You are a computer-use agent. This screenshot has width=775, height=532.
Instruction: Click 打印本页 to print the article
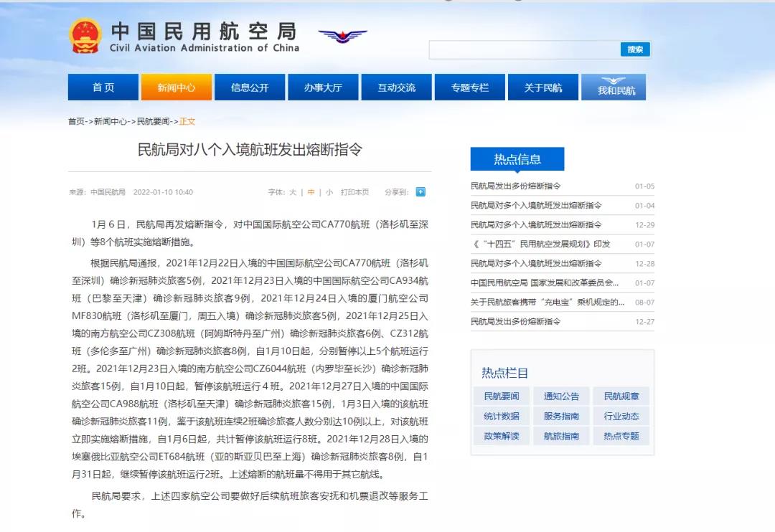pos(353,191)
